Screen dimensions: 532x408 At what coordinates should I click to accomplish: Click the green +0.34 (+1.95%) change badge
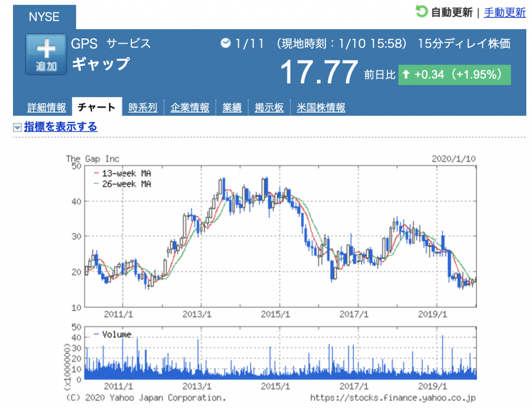click(x=454, y=75)
